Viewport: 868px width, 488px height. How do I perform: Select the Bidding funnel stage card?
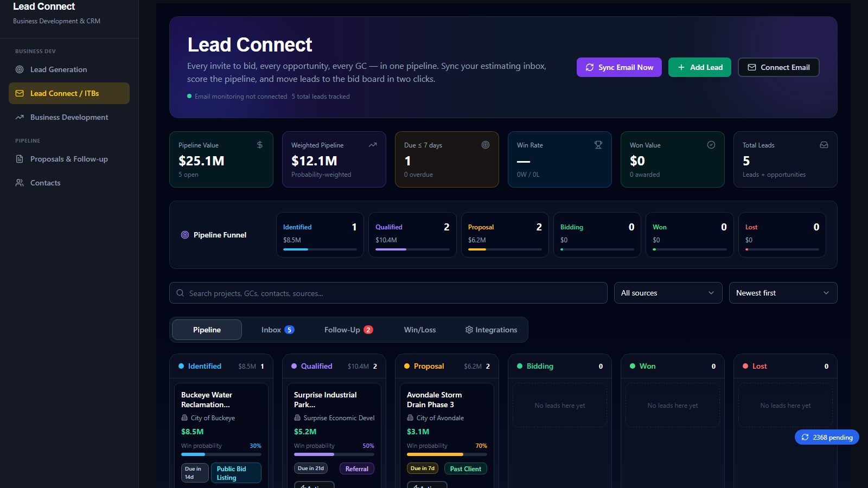point(597,235)
